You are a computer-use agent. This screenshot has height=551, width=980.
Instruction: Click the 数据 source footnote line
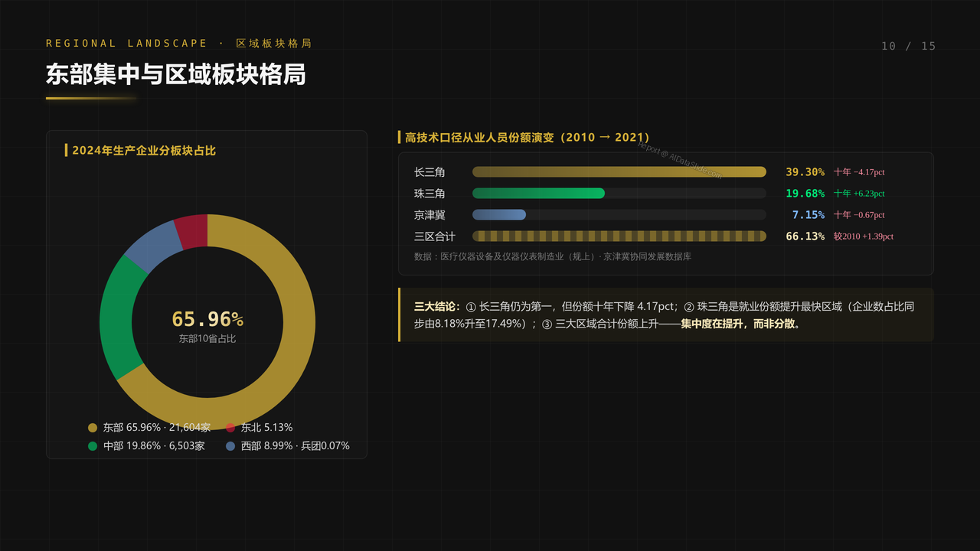(553, 257)
